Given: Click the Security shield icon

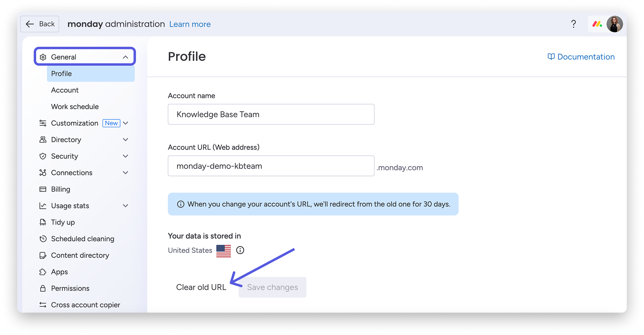Looking at the screenshot, I should 43,156.
